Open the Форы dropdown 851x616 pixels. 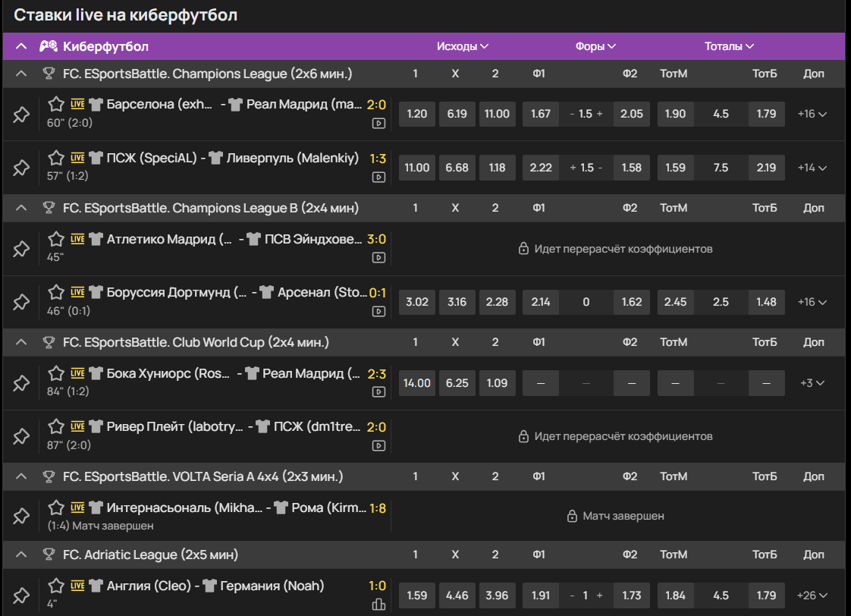pyautogui.click(x=595, y=46)
